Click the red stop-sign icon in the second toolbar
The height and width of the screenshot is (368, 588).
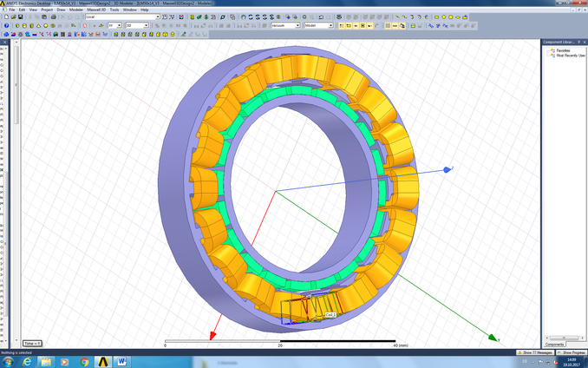click(85, 25)
